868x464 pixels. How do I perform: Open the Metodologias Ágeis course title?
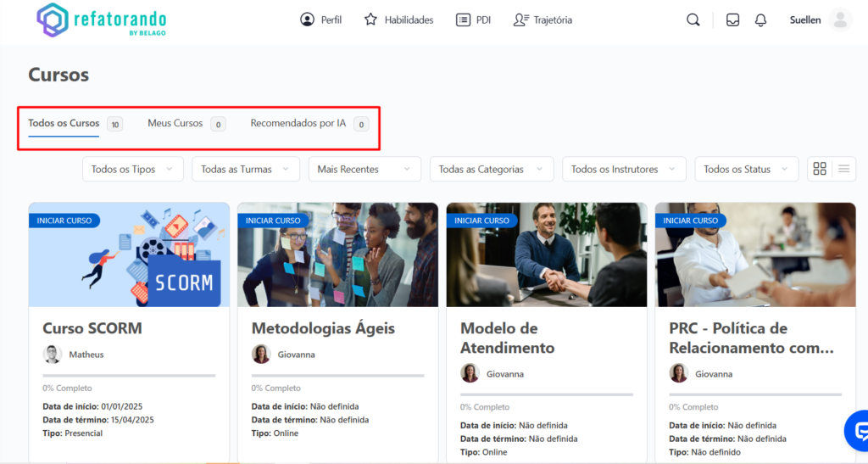tap(323, 328)
